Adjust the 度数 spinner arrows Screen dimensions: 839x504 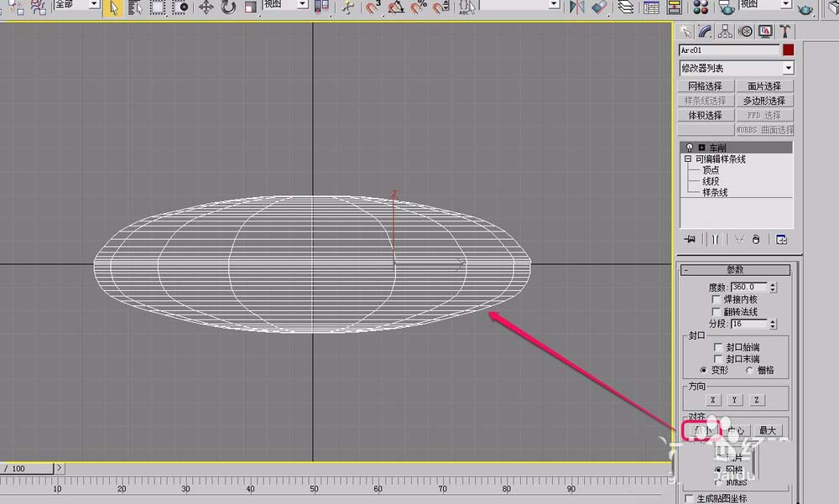tap(773, 288)
